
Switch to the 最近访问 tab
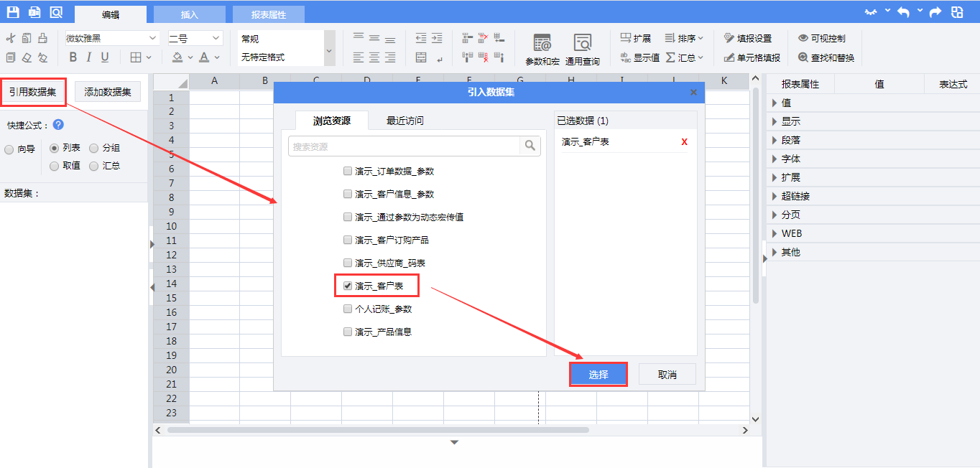tap(405, 121)
